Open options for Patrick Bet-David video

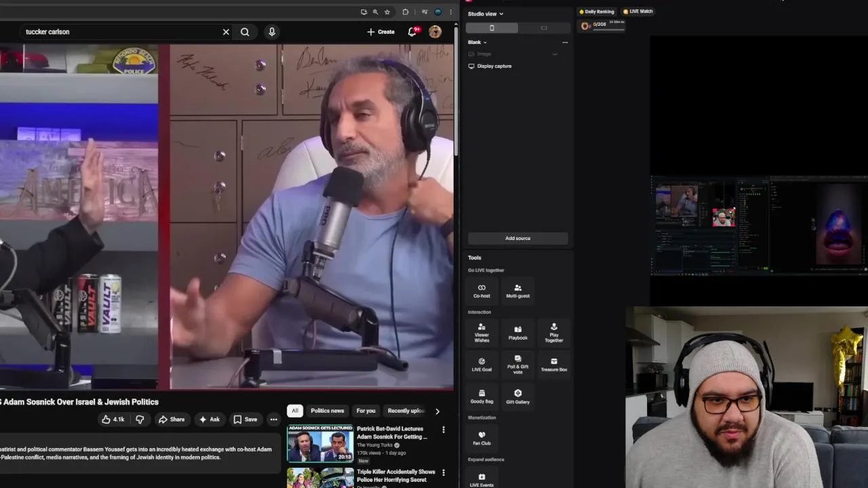pos(443,429)
